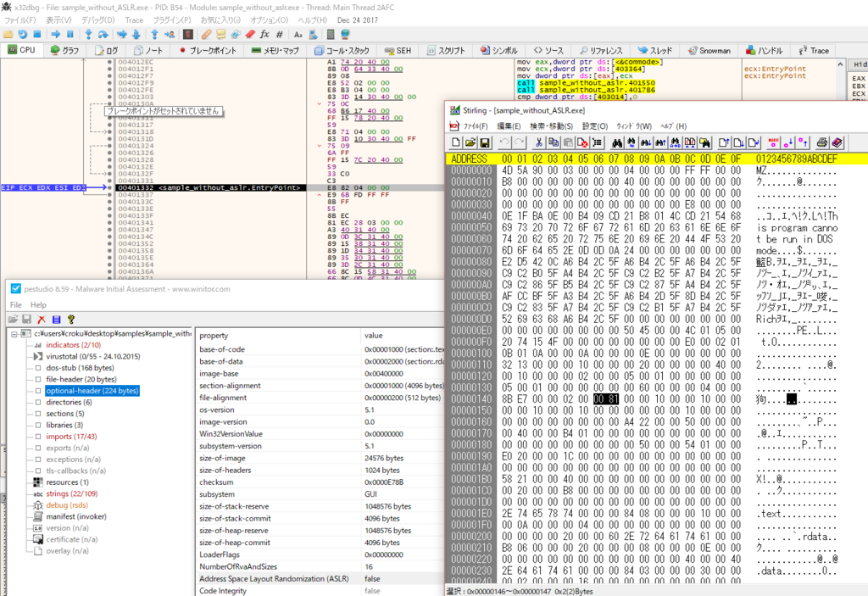Print from Stirling printer icon
The width and height of the screenshot is (868, 596).
pos(822,143)
